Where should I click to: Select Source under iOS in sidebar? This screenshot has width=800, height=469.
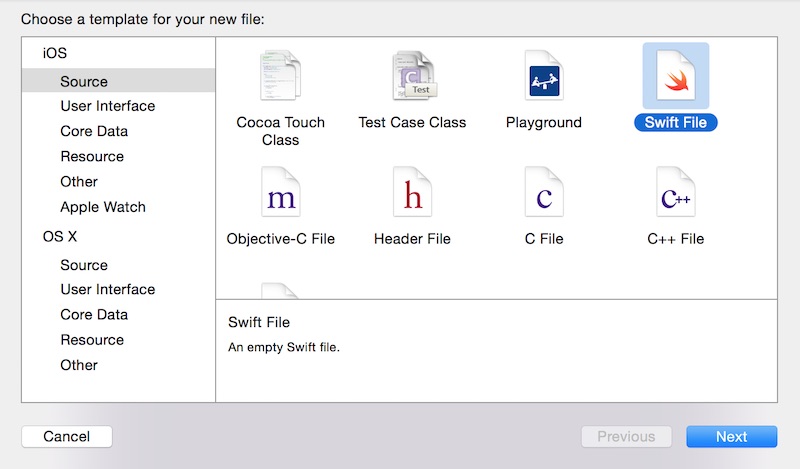pos(84,82)
